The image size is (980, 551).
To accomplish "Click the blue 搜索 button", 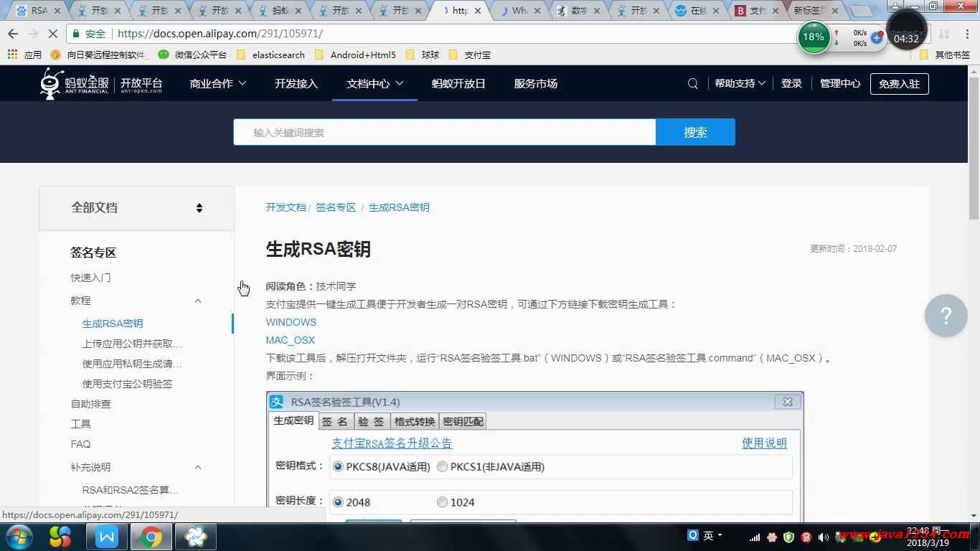I will click(x=695, y=132).
